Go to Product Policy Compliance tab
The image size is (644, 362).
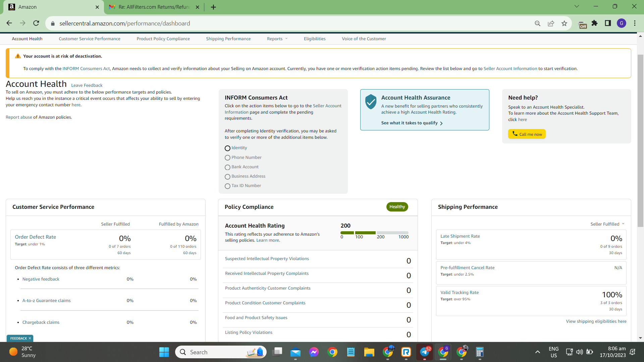coord(163,39)
